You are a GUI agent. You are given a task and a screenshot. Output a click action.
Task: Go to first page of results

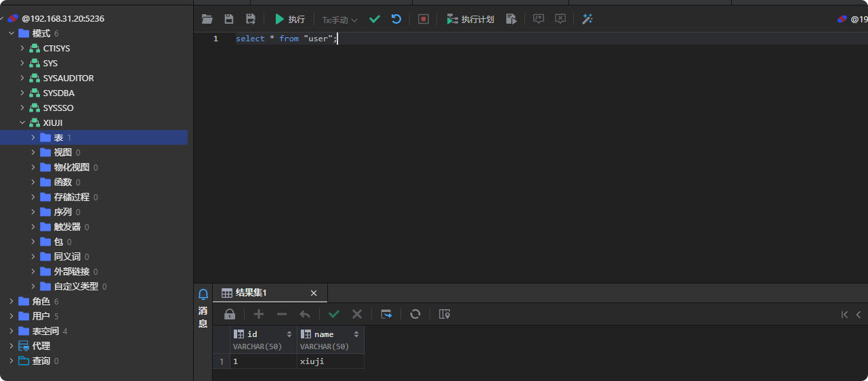(844, 314)
